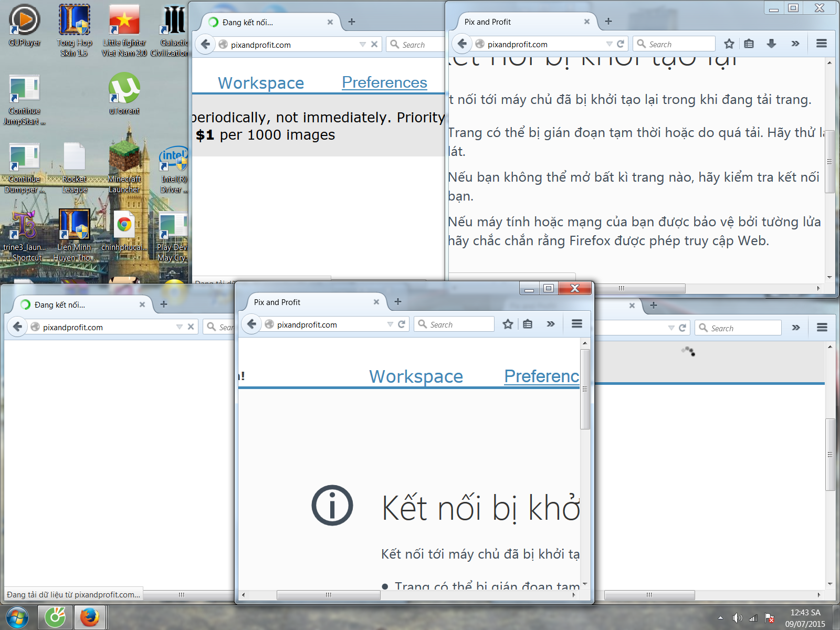Screen dimensions: 840x630
Task: Click the top-right window's vertical scrollbar thumb
Action: (x=829, y=162)
